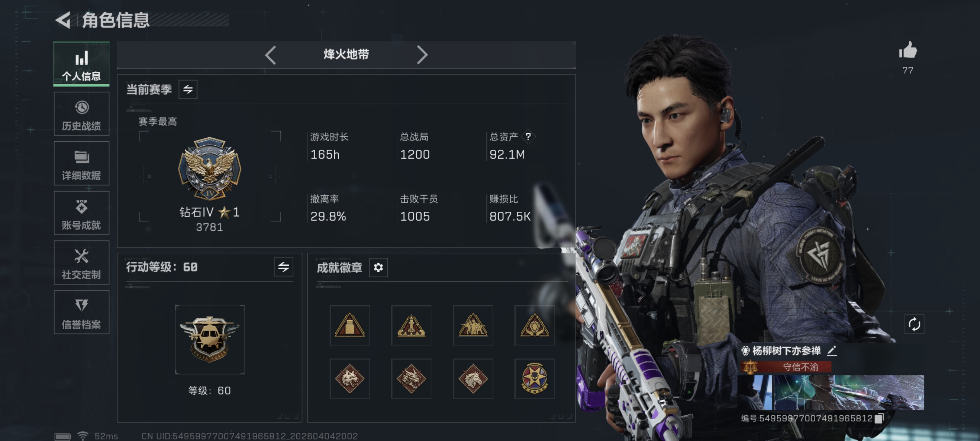Click the helicopter level 60 emblem

pyautogui.click(x=210, y=339)
